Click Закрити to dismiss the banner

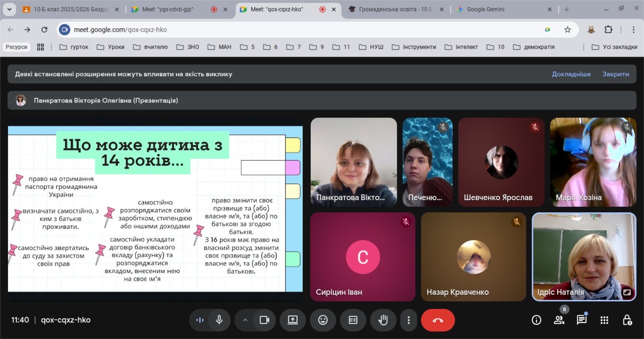pos(615,74)
